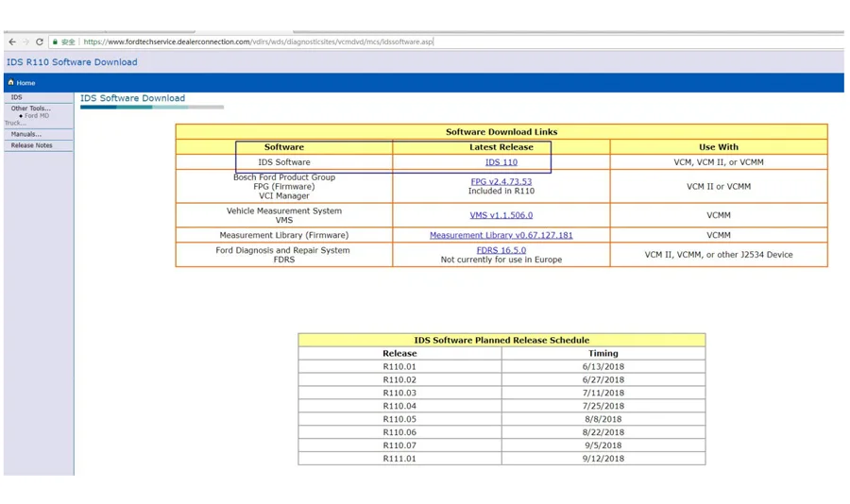Open the FPG v2.4.73.53 link
The height and width of the screenshot is (504, 850).
click(x=501, y=181)
